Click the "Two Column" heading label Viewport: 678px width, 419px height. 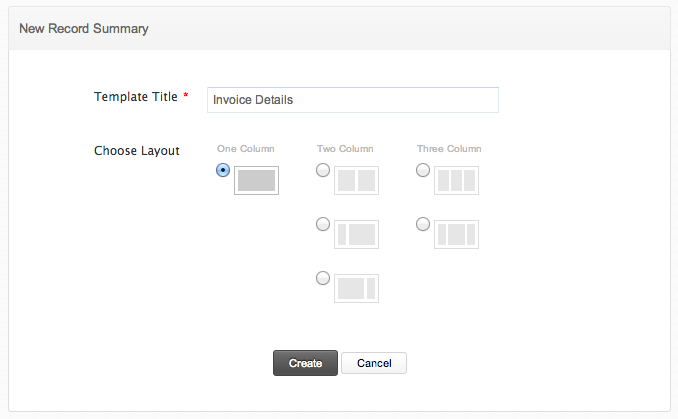click(345, 149)
